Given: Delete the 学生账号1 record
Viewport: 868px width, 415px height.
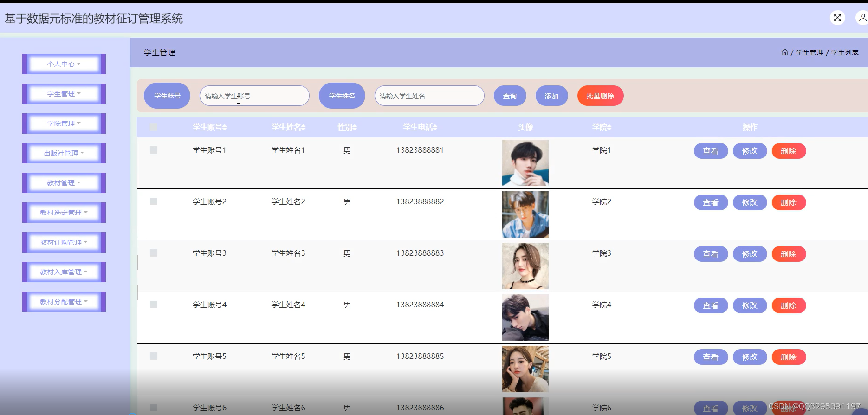Looking at the screenshot, I should (789, 151).
